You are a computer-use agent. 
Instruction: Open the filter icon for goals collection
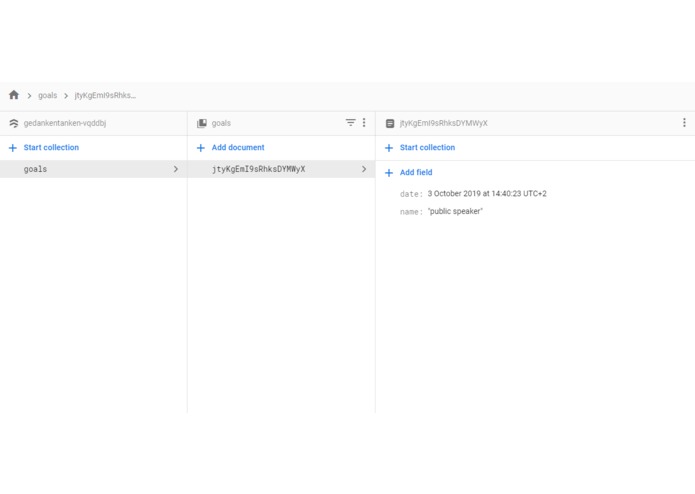pyautogui.click(x=351, y=122)
